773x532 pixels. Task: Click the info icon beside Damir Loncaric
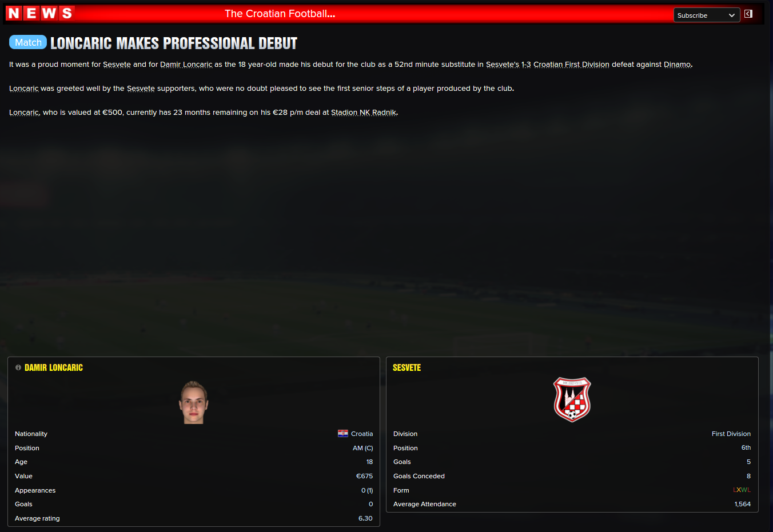18,367
